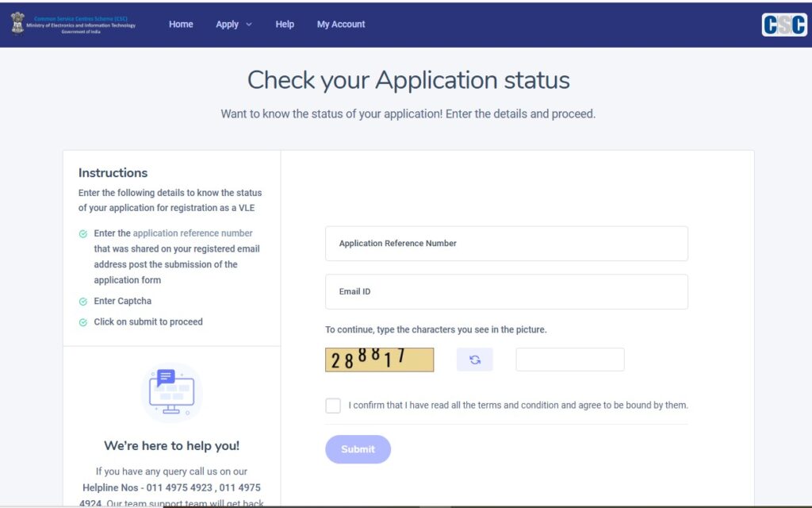Screen dimensions: 812x508
Task: Expand the Apply dropdown menu
Action: point(228,25)
